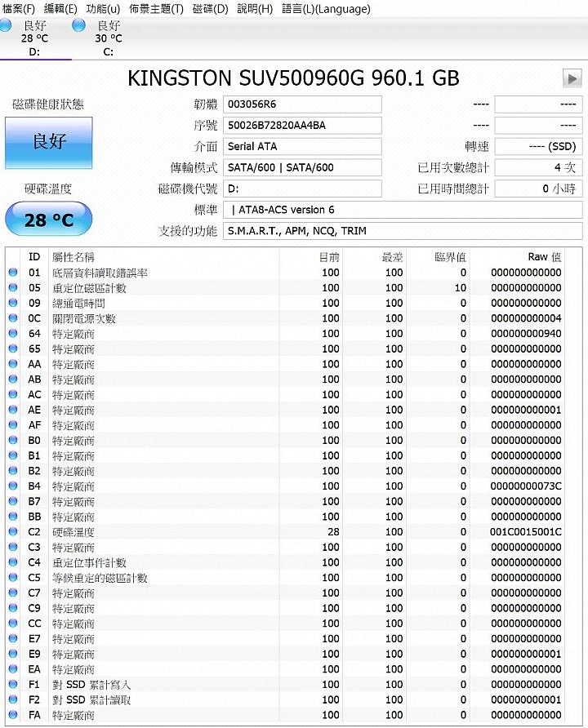Select the 對 SSD 累計讀取 attribute row
Screen dimensions: 588x728
click(285, 699)
